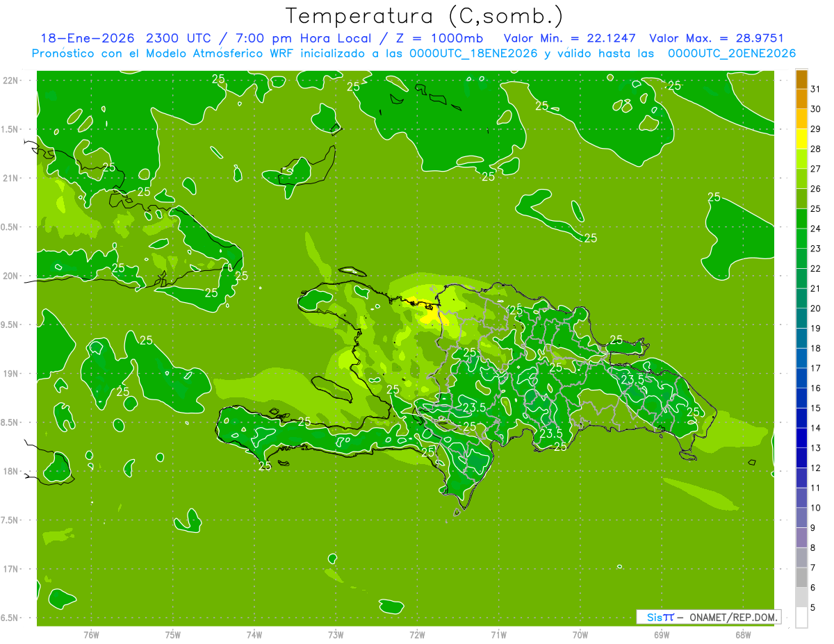Click the colorbar scale label '31'

point(816,89)
